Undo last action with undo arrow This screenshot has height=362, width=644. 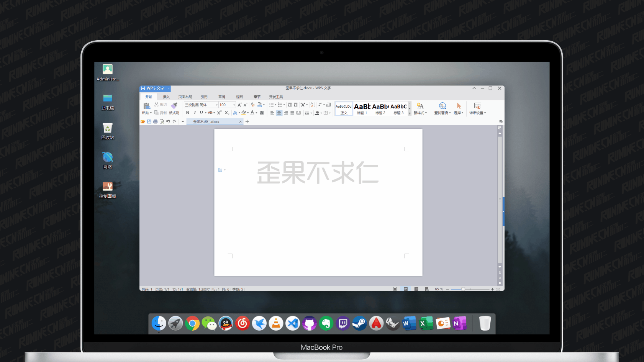coord(168,121)
